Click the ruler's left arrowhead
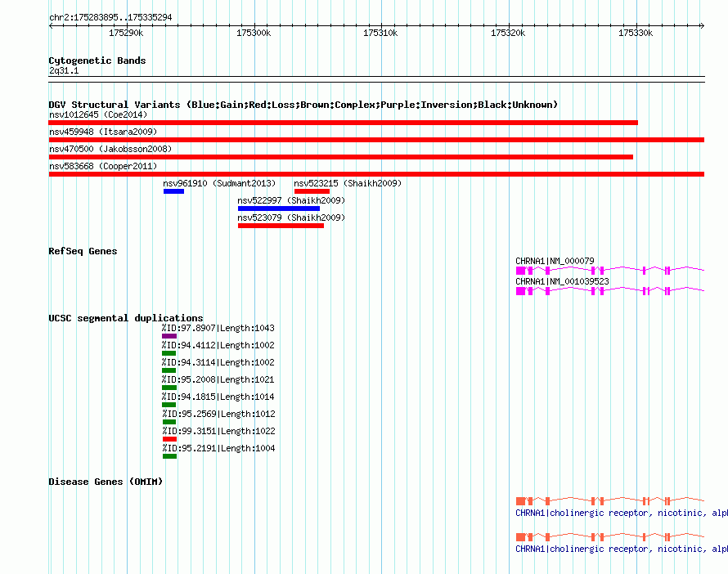 [x=51, y=25]
